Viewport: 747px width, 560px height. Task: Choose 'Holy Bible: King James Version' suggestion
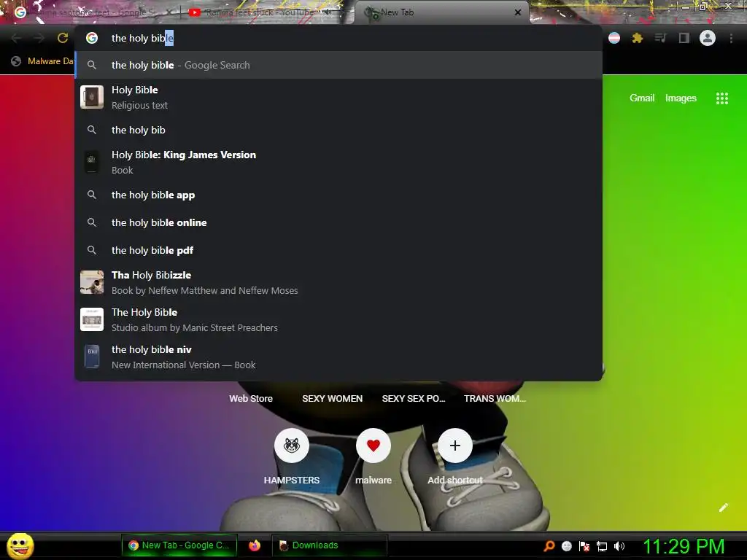(x=338, y=163)
